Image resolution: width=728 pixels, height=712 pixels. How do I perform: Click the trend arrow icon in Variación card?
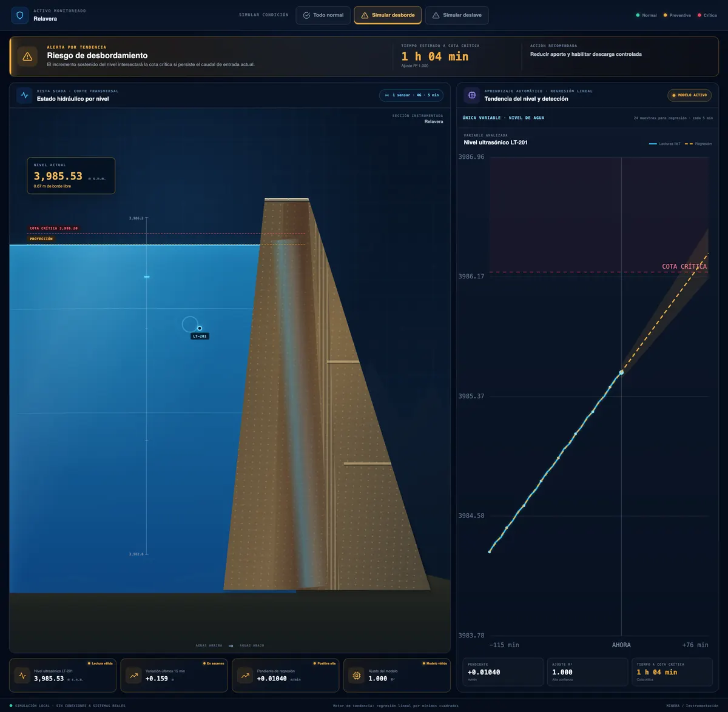[133, 676]
